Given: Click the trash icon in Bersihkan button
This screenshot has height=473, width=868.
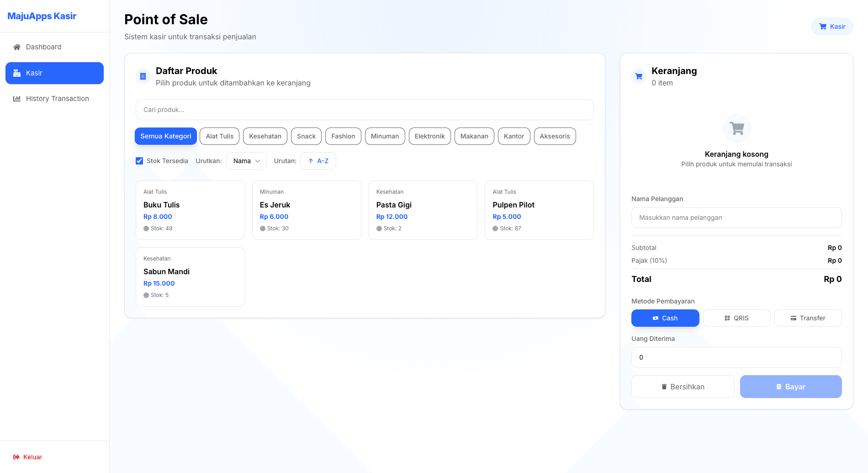Looking at the screenshot, I should 664,387.
